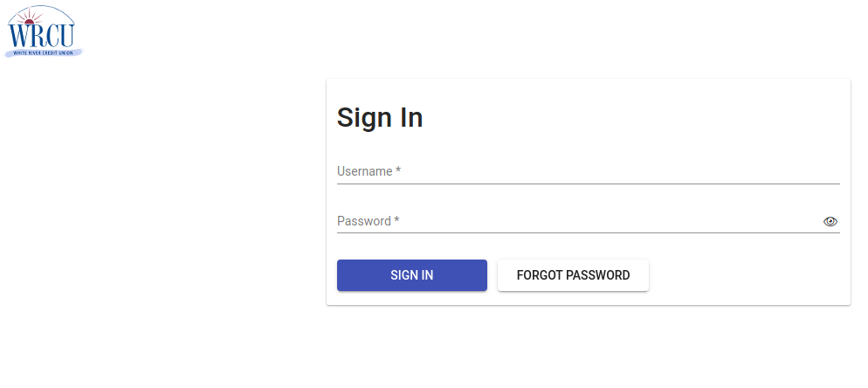Click the Password underline area
Image resolution: width=868 pixels, height=388 pixels.
[x=588, y=232]
